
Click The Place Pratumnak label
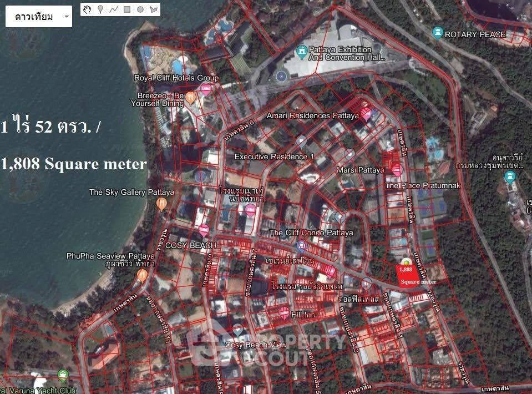tap(423, 185)
